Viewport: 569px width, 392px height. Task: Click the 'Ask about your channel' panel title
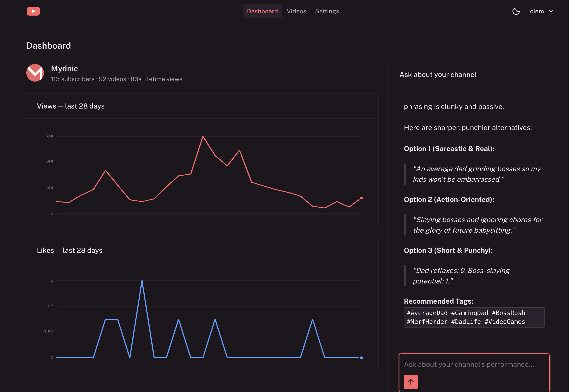[x=438, y=75]
